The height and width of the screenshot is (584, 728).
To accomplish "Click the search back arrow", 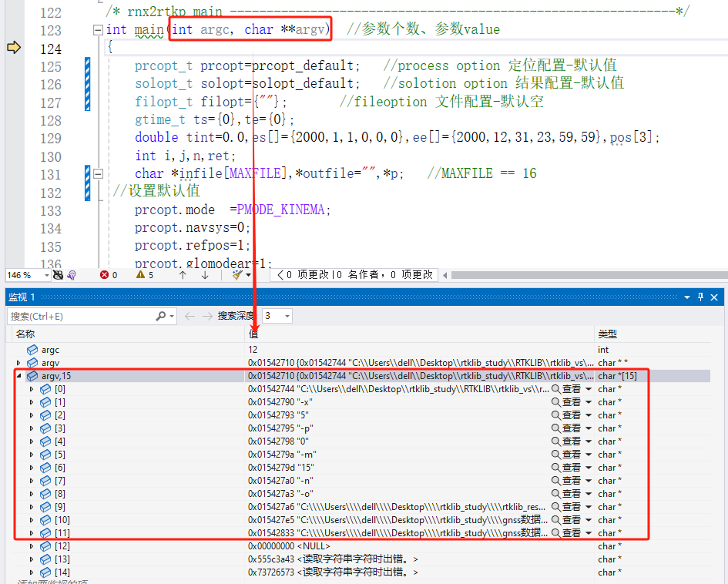I will [x=190, y=316].
